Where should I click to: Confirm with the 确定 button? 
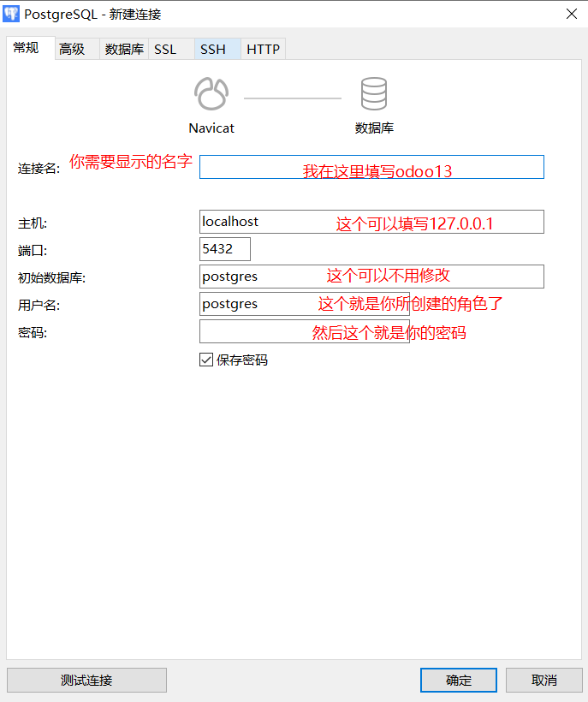pyautogui.click(x=459, y=680)
